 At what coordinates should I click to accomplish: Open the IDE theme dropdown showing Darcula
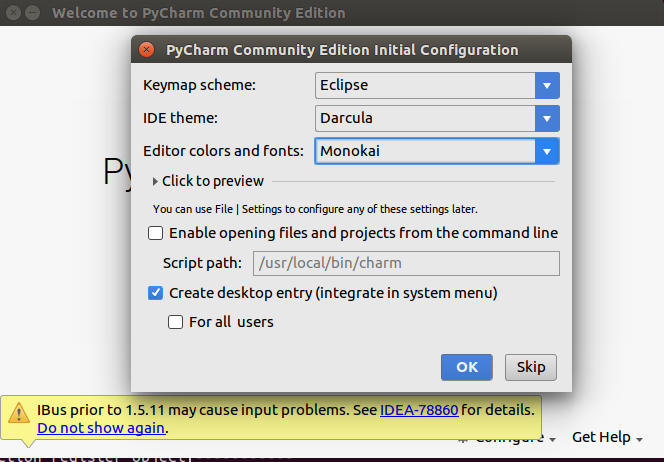437,118
